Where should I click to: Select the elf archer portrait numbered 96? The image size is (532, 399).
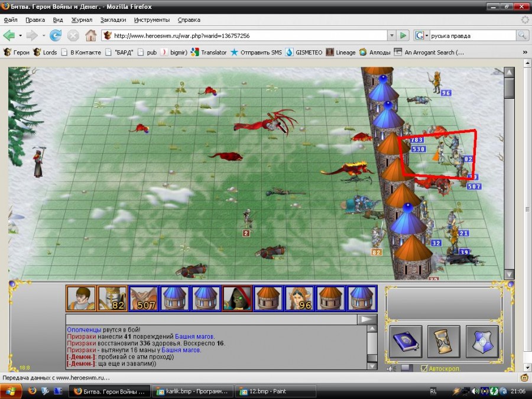tap(299, 299)
